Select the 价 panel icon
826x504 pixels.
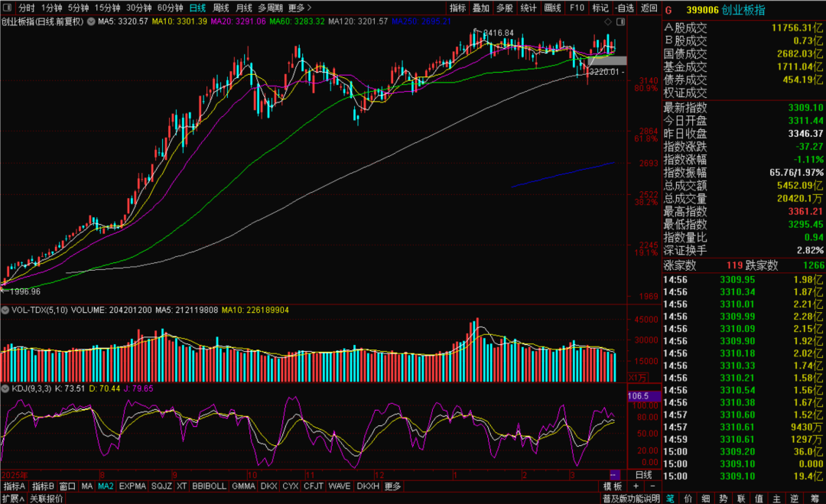(688, 499)
